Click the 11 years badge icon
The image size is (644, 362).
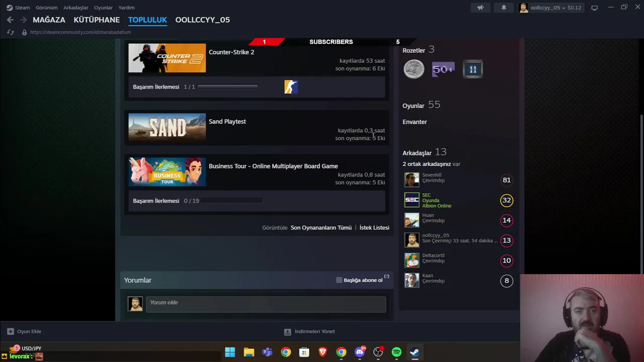(x=473, y=69)
